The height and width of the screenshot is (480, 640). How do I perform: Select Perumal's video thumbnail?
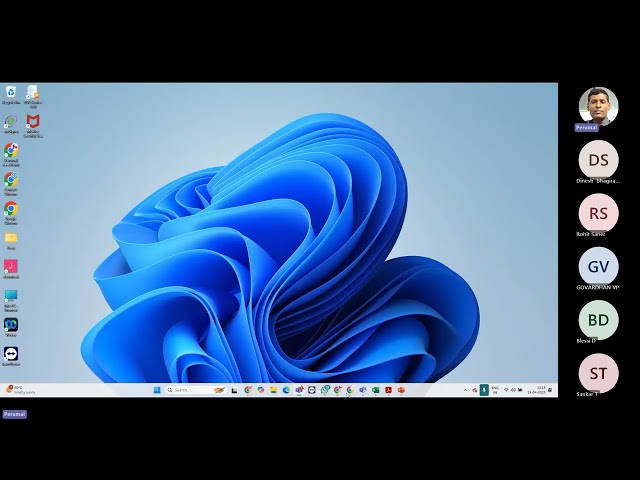598,107
